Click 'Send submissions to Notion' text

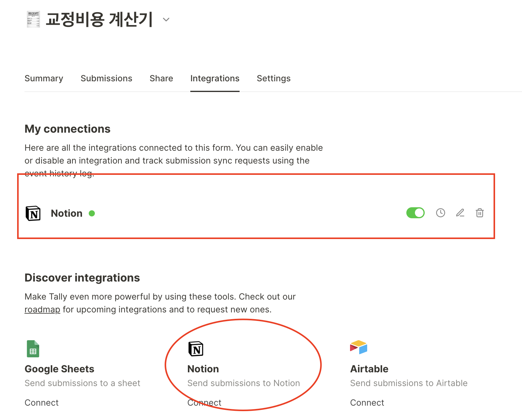[x=244, y=383]
